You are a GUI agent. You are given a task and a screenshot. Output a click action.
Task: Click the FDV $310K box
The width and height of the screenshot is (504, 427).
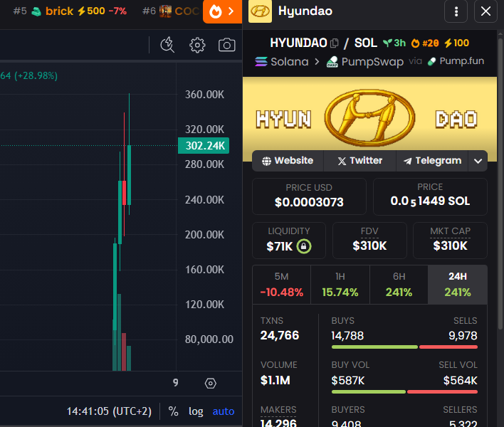coord(369,241)
